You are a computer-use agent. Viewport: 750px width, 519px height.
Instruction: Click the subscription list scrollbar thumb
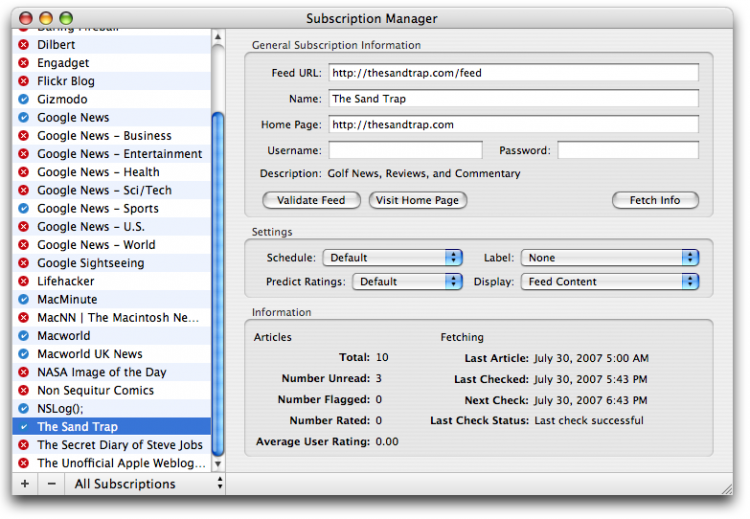pos(218,284)
